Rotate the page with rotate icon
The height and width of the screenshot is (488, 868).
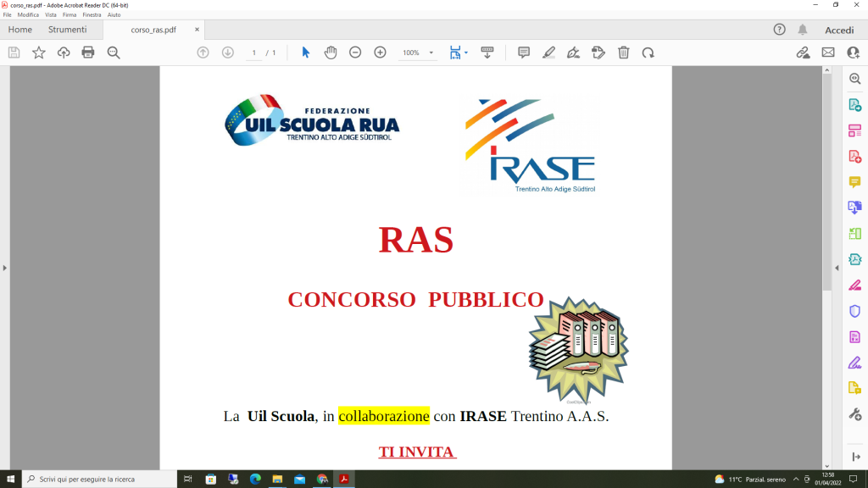coord(648,53)
